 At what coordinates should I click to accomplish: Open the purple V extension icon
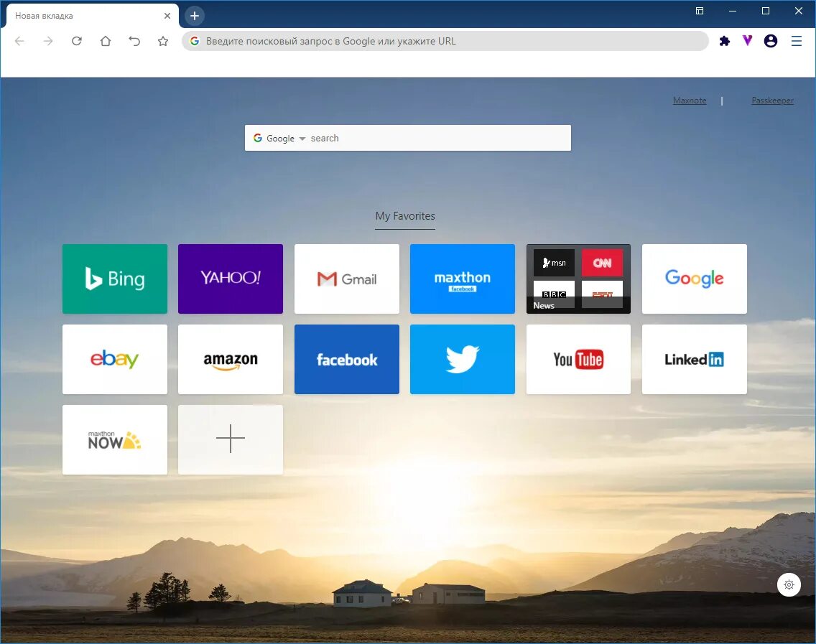click(x=747, y=41)
